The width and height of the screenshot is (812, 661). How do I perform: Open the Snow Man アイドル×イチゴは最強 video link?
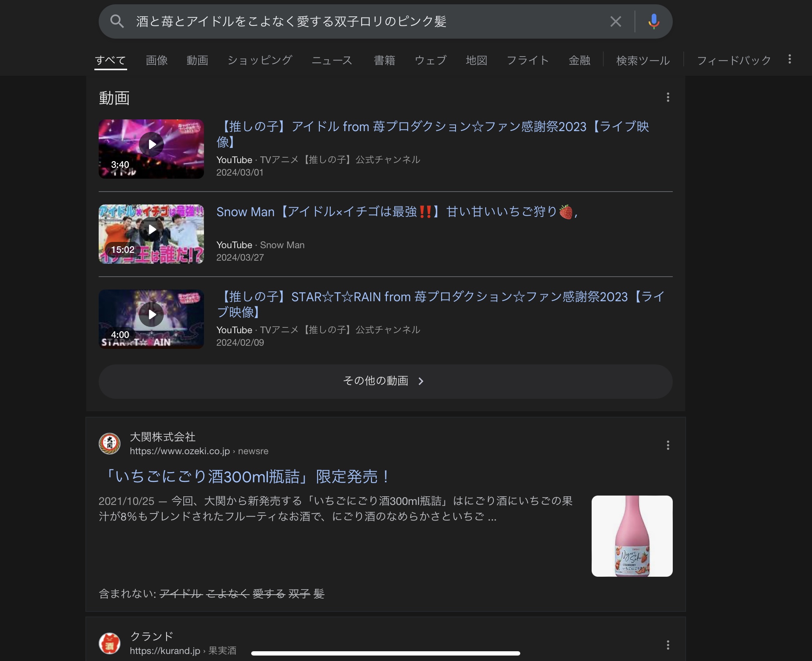click(x=396, y=212)
